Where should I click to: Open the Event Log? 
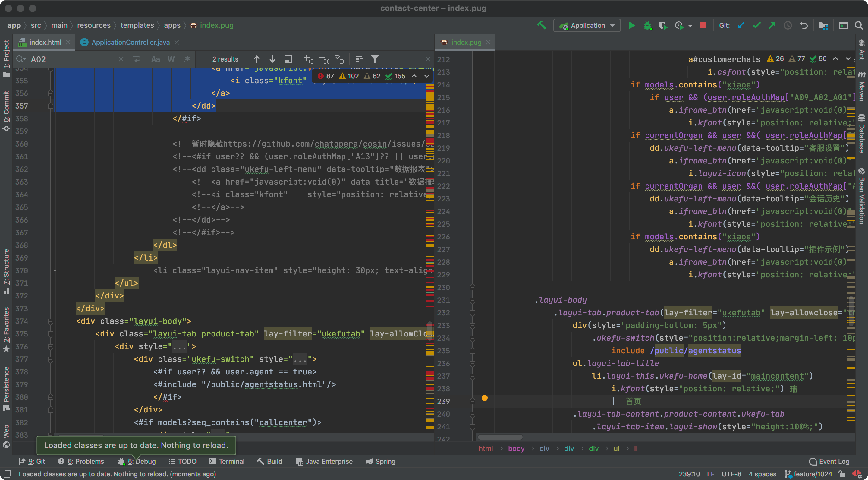pyautogui.click(x=829, y=461)
